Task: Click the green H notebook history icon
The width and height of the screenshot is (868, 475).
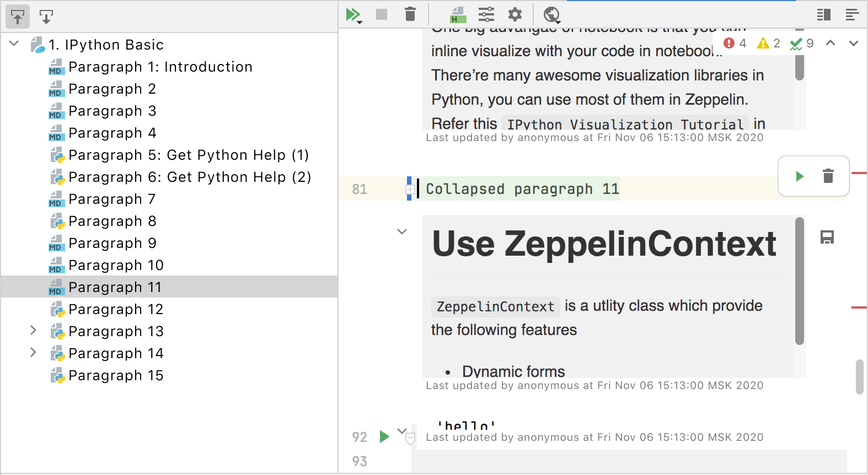Action: 458,14
